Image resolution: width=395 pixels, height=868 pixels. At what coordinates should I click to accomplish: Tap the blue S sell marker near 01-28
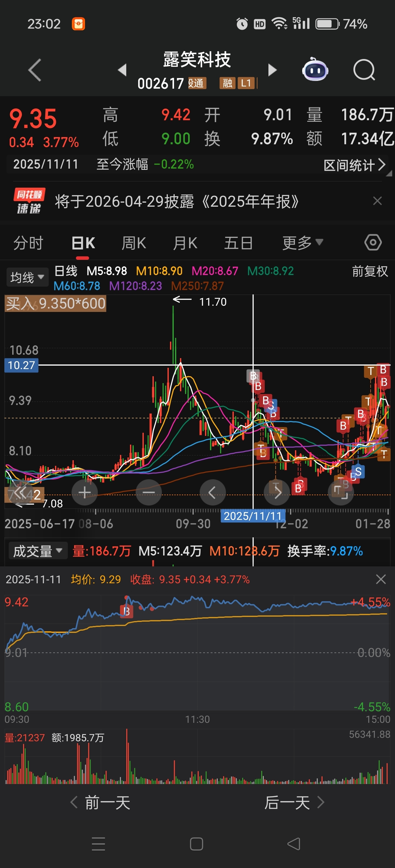click(358, 472)
